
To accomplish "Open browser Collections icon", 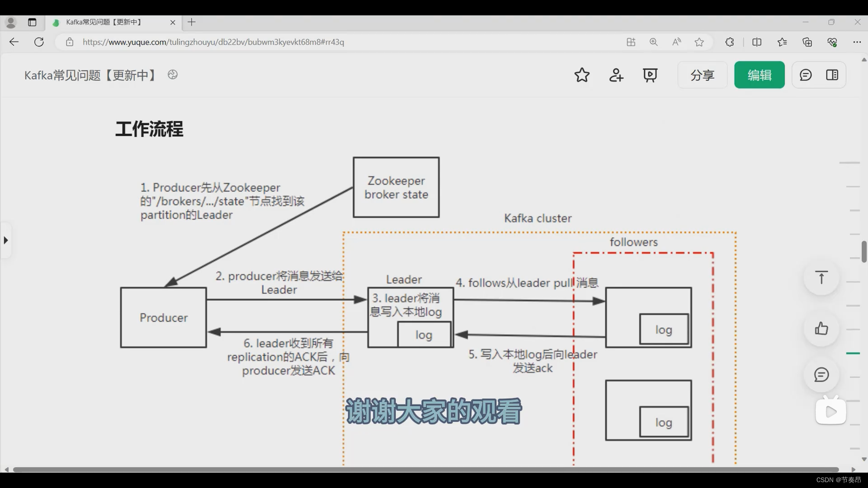I will tap(807, 42).
